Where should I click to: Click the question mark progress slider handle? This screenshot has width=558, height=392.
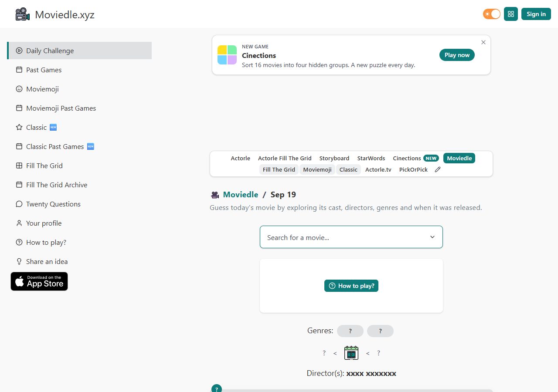click(216, 389)
